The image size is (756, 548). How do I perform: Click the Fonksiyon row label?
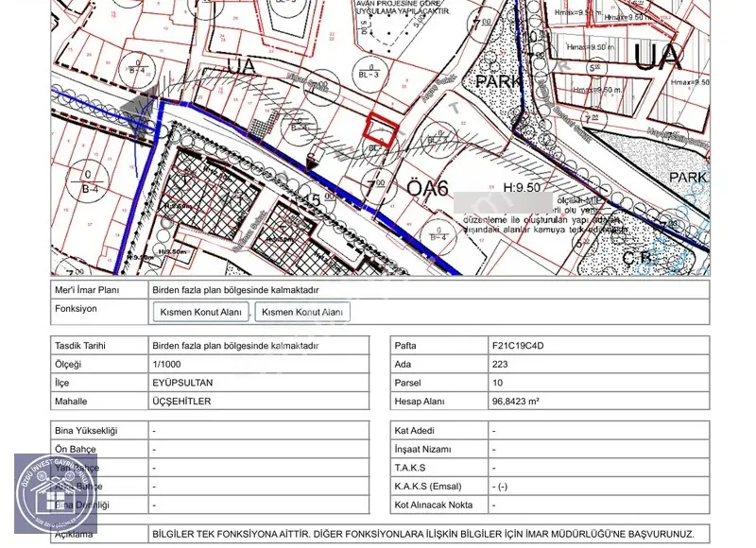tap(76, 308)
